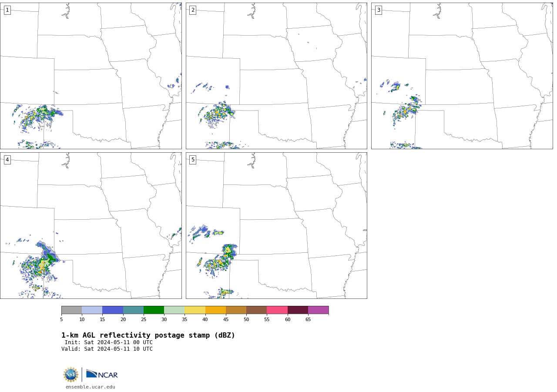Click the number 2 panel label
Viewport: 557px width, 392px height.
point(193,10)
